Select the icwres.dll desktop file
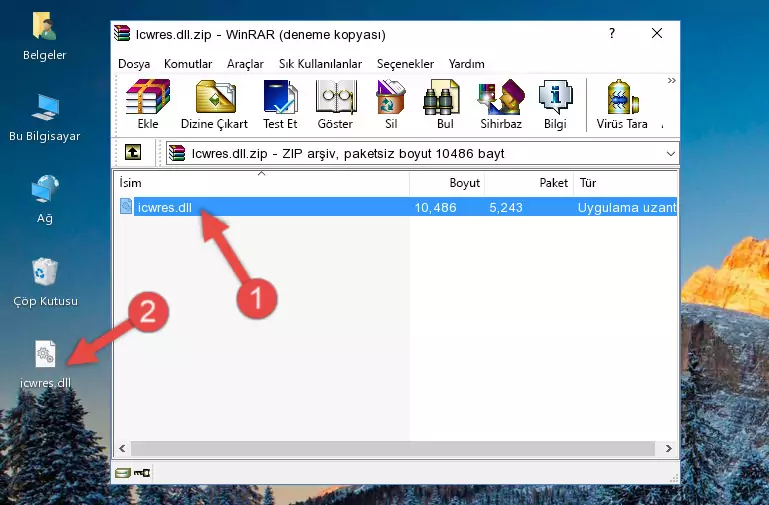769x505 pixels. tap(45, 365)
